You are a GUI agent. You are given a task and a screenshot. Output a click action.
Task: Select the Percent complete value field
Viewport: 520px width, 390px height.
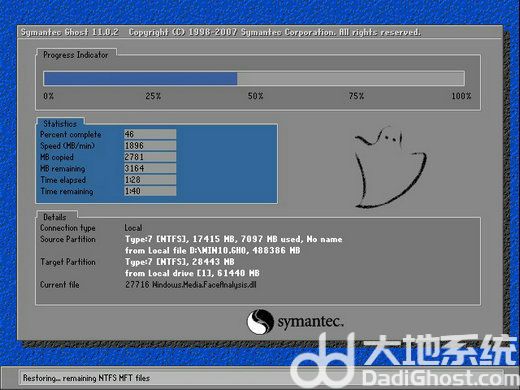click(x=150, y=134)
